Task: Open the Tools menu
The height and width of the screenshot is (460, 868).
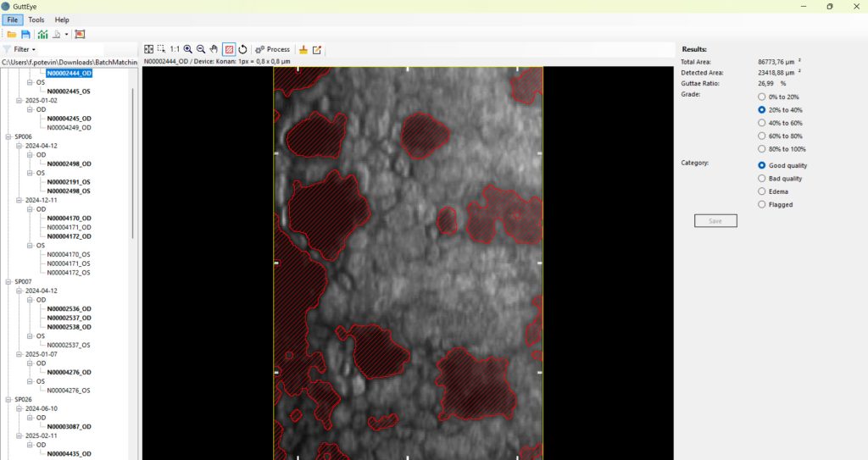Action: (x=36, y=20)
